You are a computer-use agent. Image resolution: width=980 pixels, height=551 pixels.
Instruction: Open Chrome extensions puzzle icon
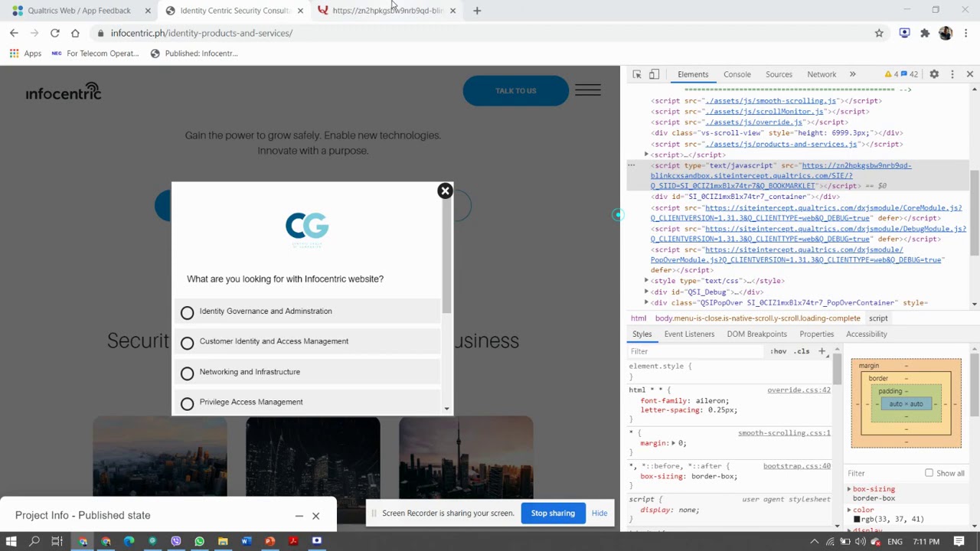click(x=925, y=33)
